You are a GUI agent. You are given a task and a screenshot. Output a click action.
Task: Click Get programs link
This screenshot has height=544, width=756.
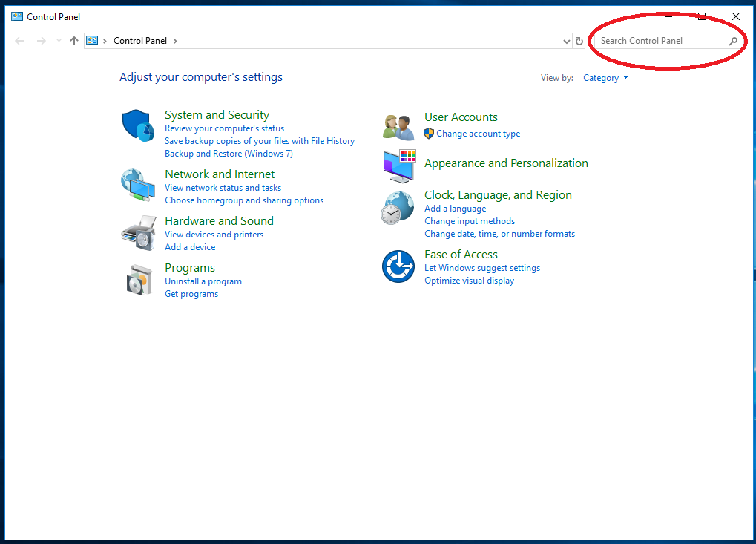click(191, 294)
